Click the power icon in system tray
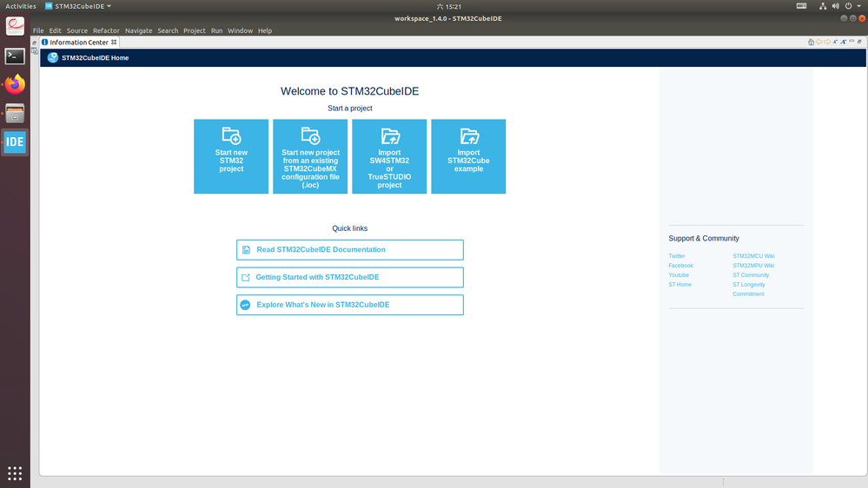Screen dimensions: 868x488 [848, 6]
